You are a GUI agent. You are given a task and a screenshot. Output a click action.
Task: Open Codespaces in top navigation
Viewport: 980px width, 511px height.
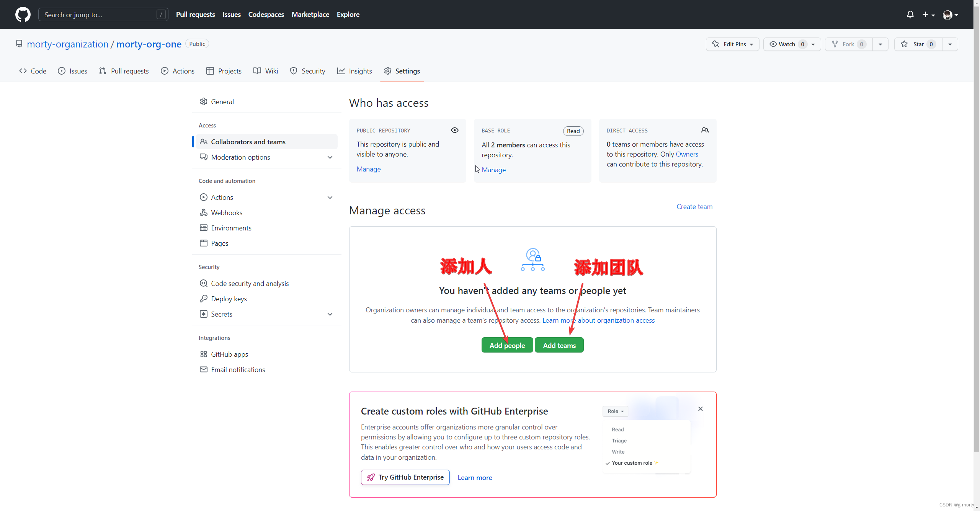click(266, 15)
